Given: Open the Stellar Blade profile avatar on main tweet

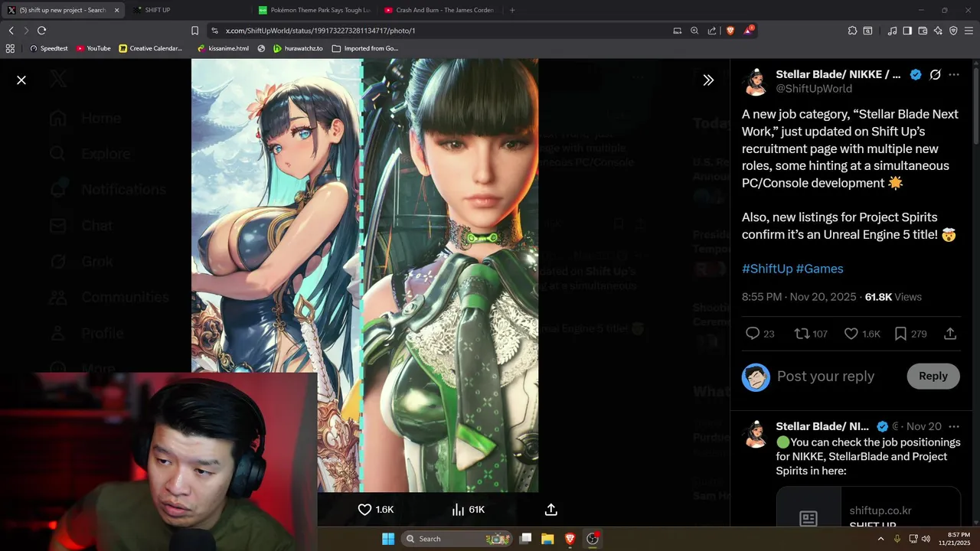Looking at the screenshot, I should [756, 81].
